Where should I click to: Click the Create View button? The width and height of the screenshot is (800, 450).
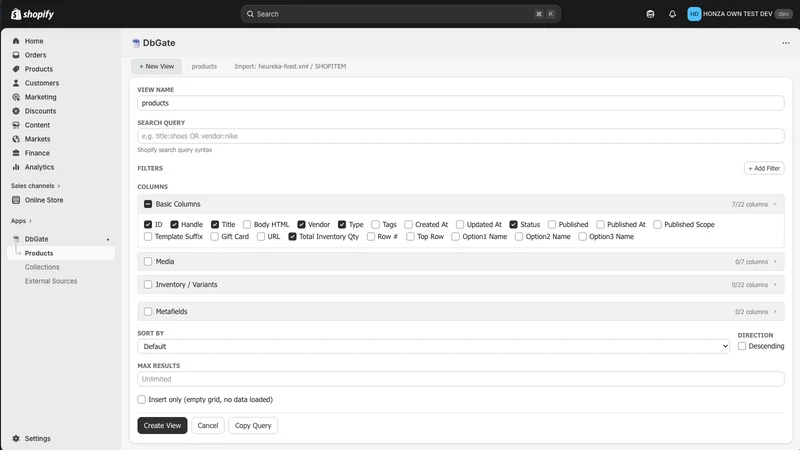162,426
